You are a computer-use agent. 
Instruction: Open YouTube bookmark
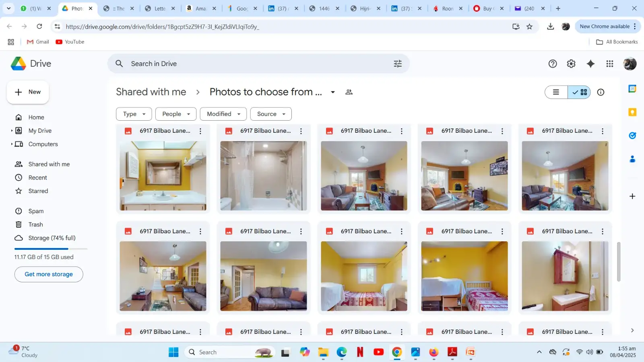pyautogui.click(x=70, y=42)
